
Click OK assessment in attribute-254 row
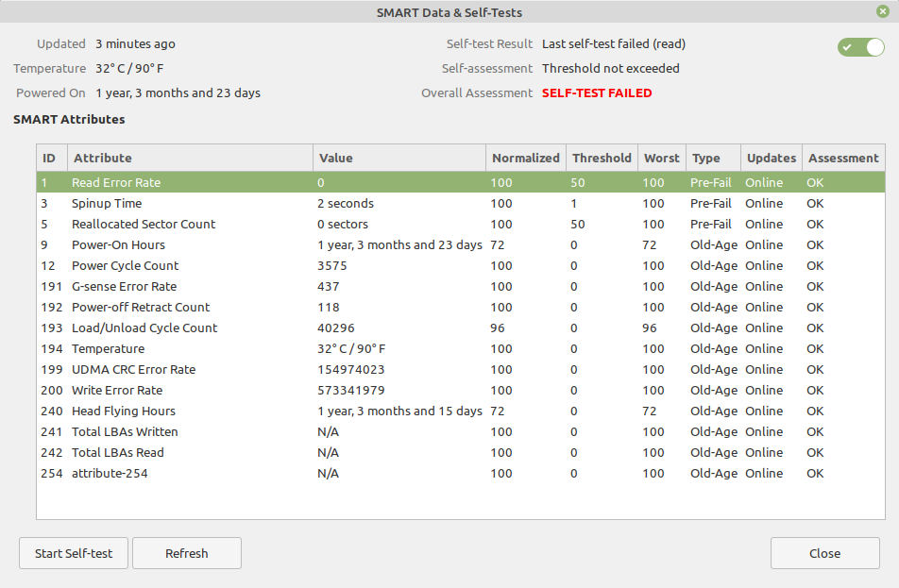tap(815, 474)
